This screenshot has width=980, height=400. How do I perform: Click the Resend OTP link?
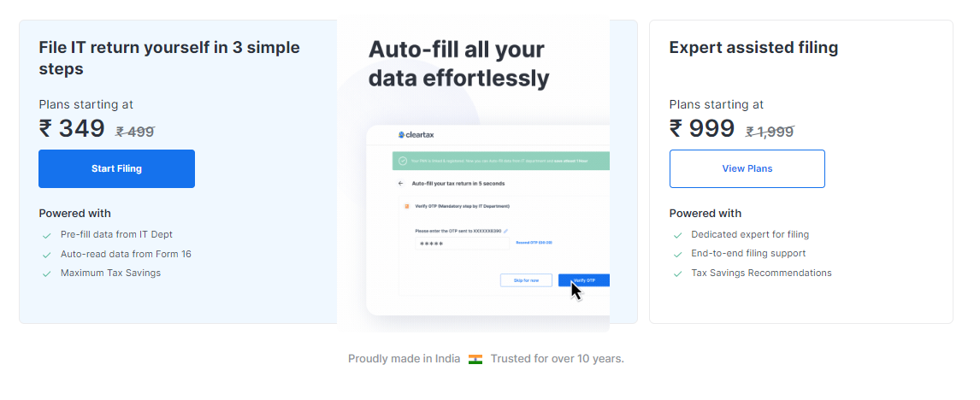[534, 243]
